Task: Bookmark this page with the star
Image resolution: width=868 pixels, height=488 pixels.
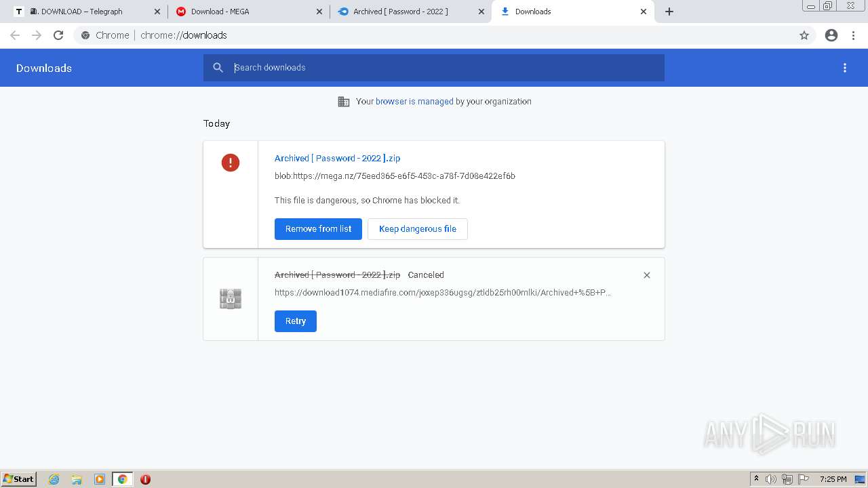Action: coord(804,35)
